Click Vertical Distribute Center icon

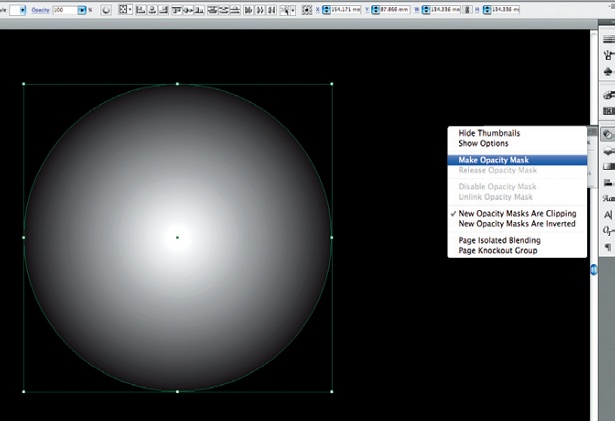point(224,10)
